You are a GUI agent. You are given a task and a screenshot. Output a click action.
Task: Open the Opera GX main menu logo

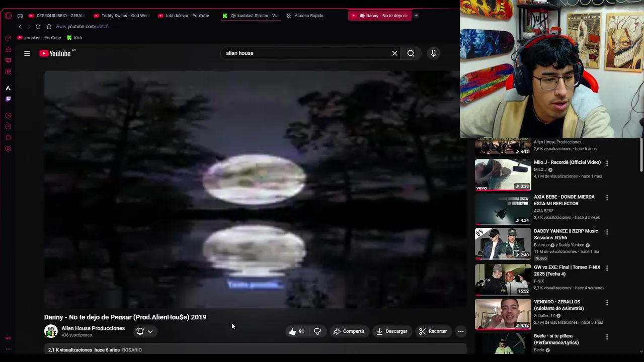pyautogui.click(x=8, y=16)
